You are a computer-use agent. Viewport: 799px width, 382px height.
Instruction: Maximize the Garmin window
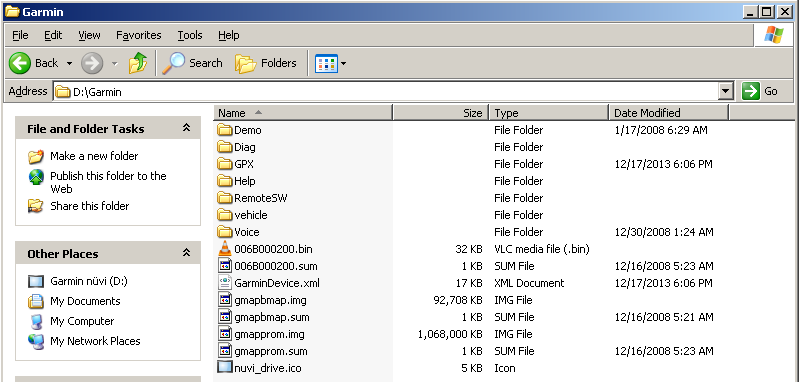[766, 12]
